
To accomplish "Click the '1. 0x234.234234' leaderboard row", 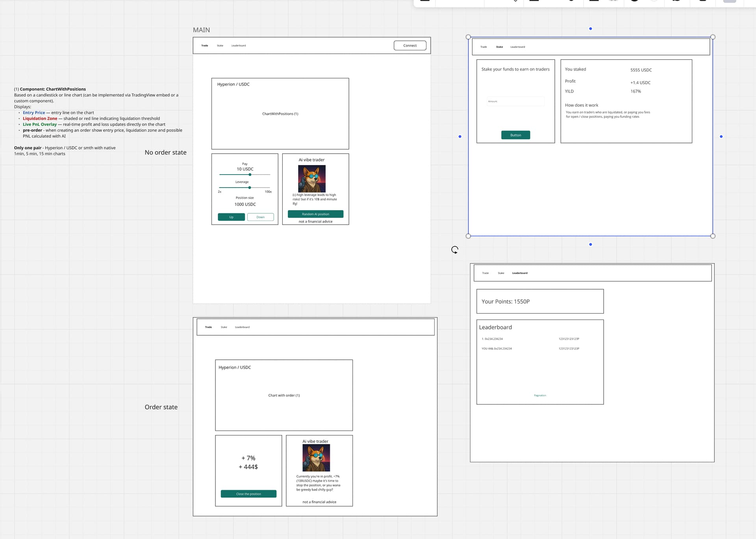I will point(492,339).
